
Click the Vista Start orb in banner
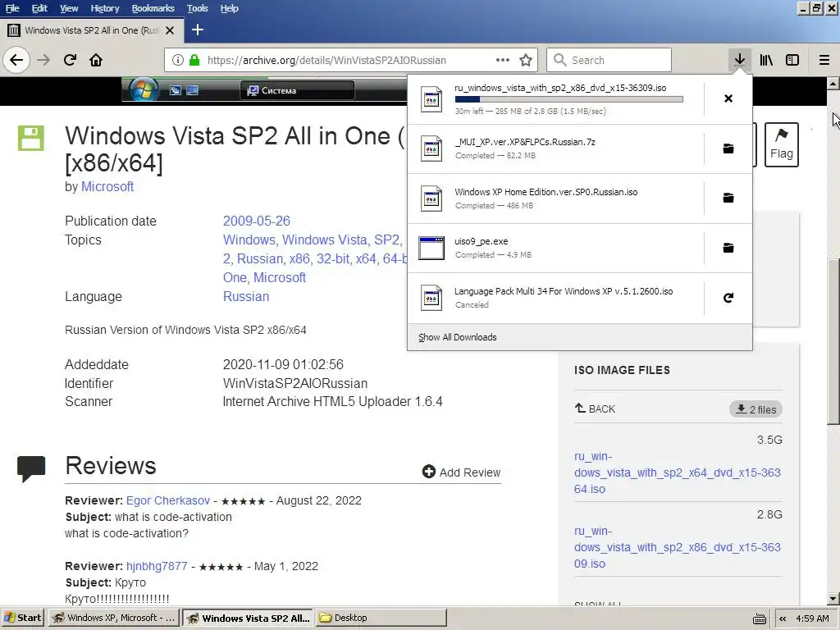click(x=144, y=89)
